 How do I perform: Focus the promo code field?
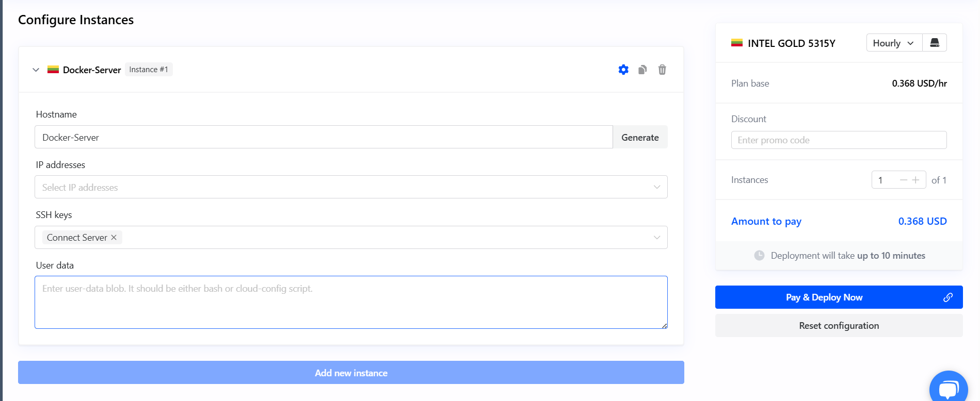[839, 140]
